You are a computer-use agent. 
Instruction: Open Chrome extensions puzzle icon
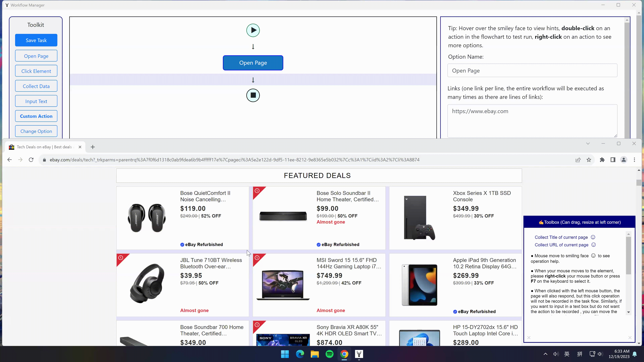click(x=602, y=160)
